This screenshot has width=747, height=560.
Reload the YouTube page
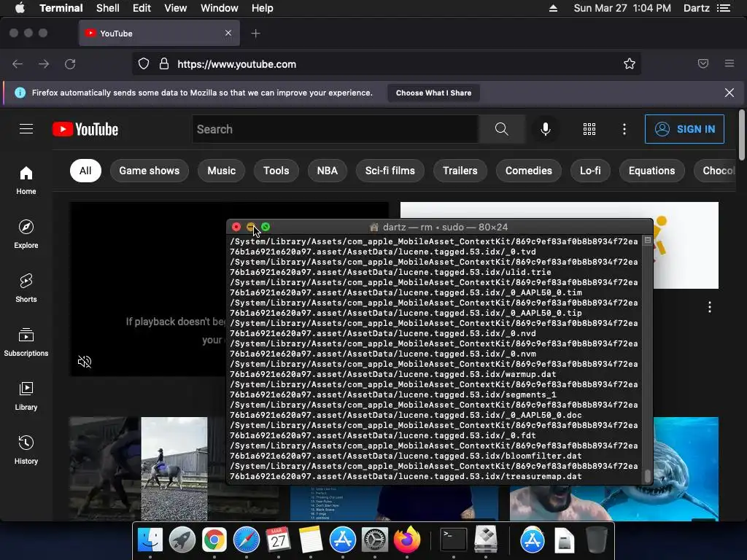70,64
